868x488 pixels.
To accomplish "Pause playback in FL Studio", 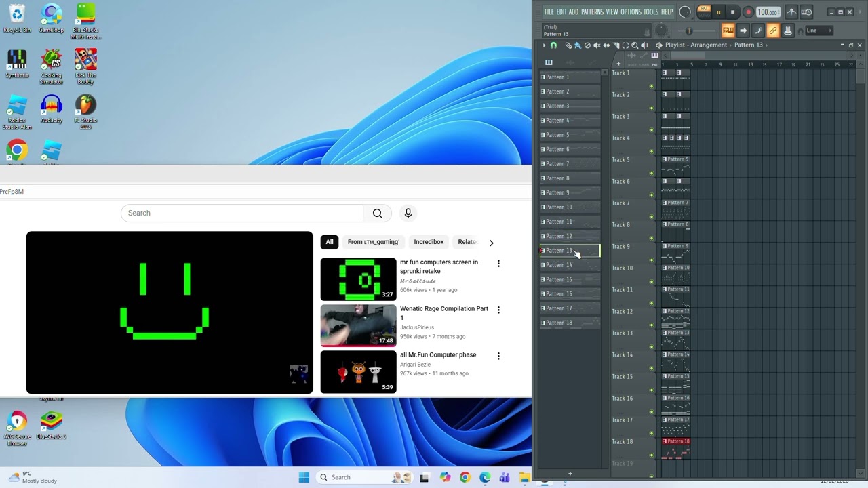I will (x=719, y=12).
